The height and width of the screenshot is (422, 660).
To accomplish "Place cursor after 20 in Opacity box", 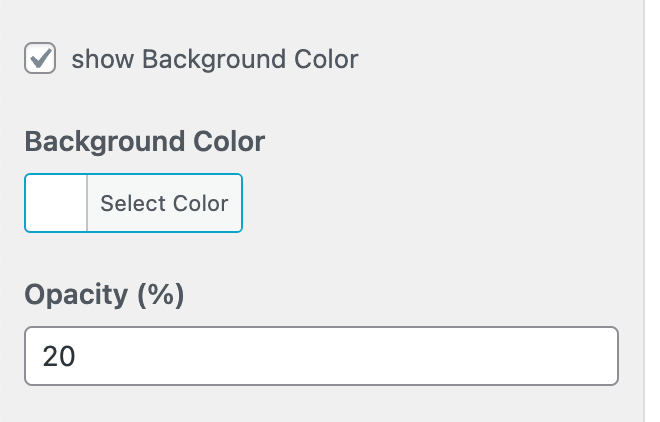I will point(80,356).
